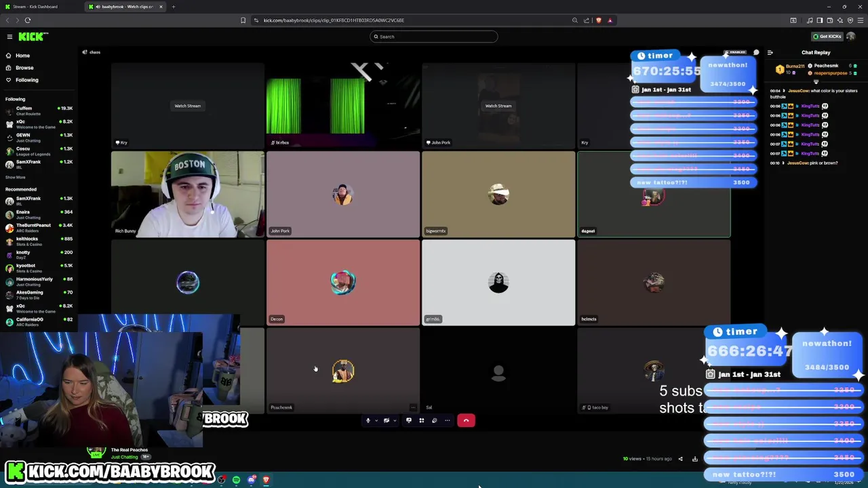Click the share page icon in address bar
Screen dimensions: 868x488
pos(587,20)
